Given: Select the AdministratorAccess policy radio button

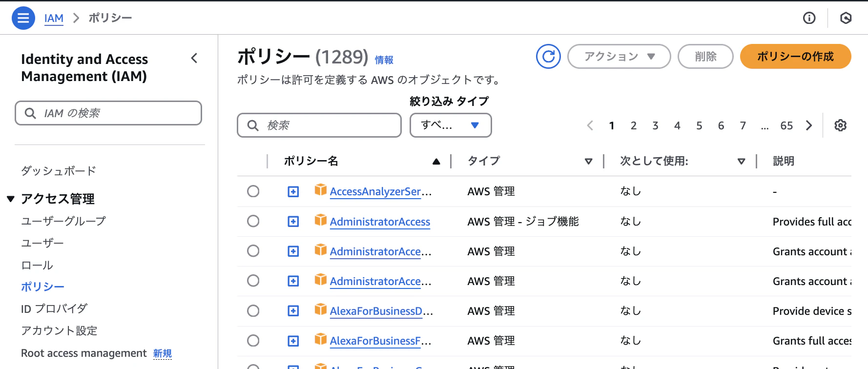Looking at the screenshot, I should (253, 221).
